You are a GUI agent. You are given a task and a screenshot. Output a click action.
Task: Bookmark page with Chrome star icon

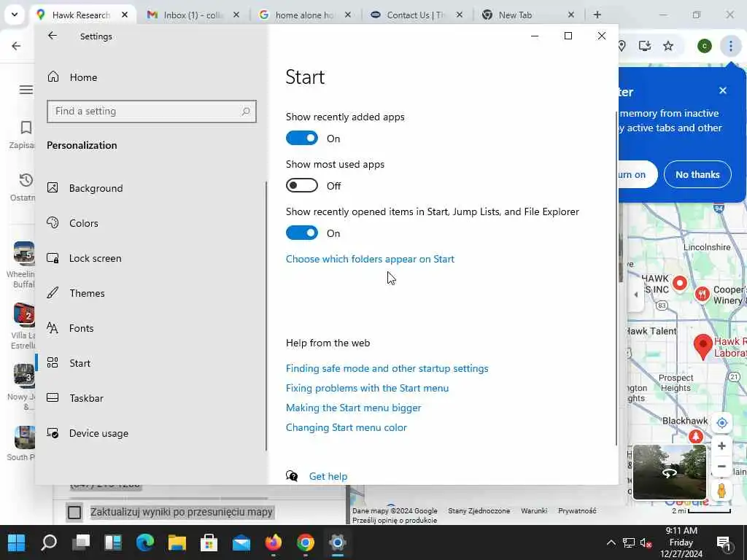click(x=668, y=46)
